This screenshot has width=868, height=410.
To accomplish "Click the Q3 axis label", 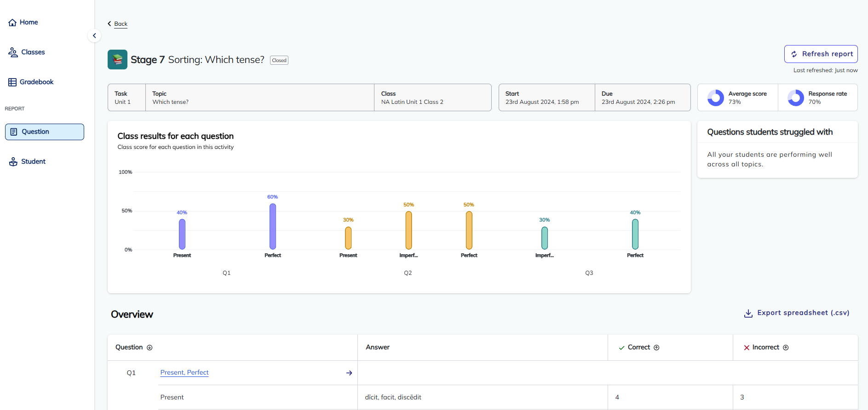I will [589, 273].
